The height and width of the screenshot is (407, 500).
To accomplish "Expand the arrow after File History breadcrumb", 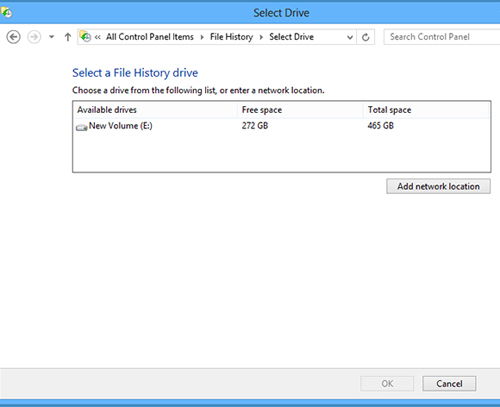I will coord(261,37).
